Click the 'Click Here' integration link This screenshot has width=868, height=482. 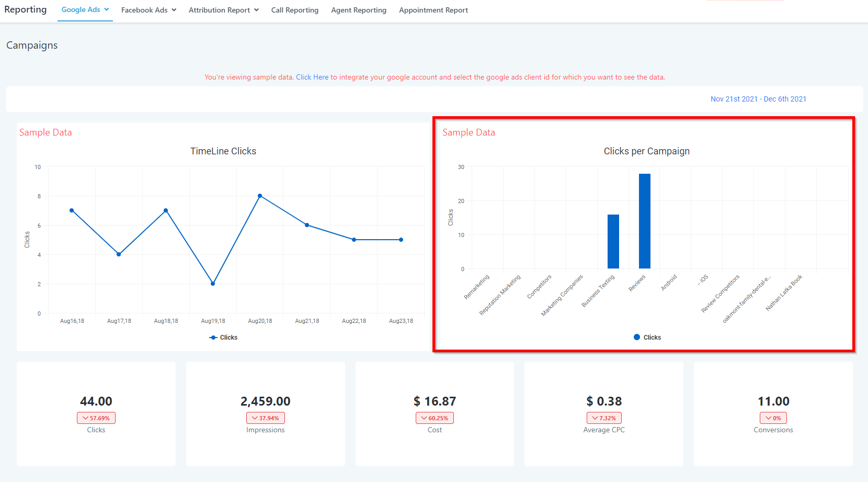click(312, 77)
